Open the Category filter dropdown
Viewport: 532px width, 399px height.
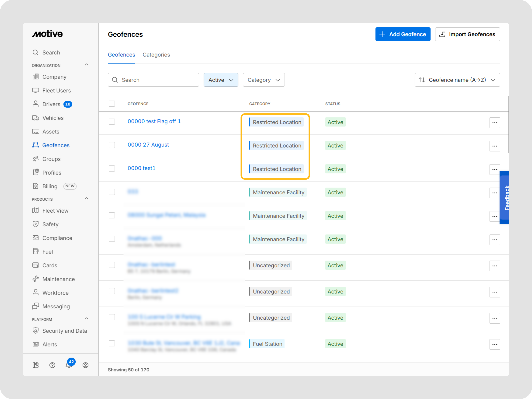264,80
